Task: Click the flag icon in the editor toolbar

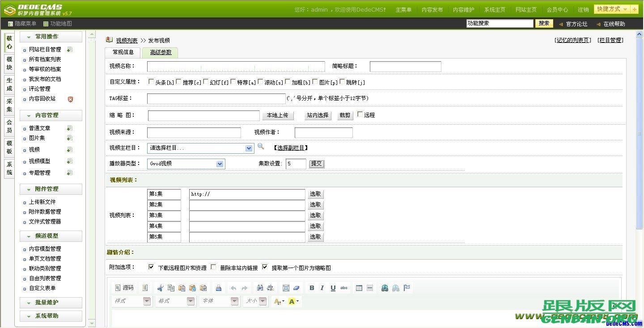Action: pos(406,287)
